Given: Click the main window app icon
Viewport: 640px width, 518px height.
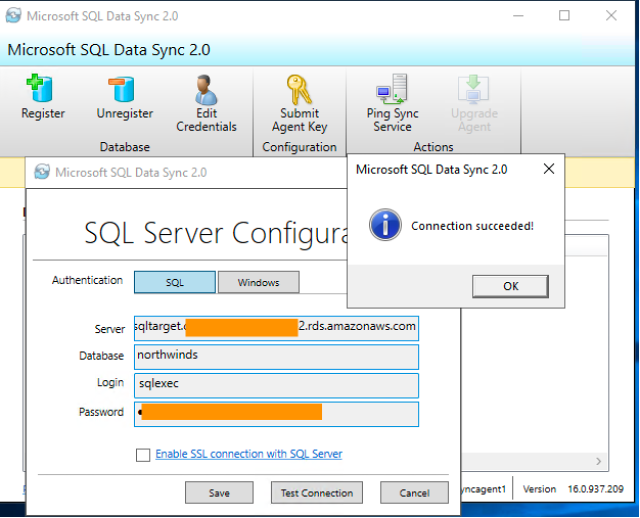Looking at the screenshot, I should pyautogui.click(x=13, y=16).
